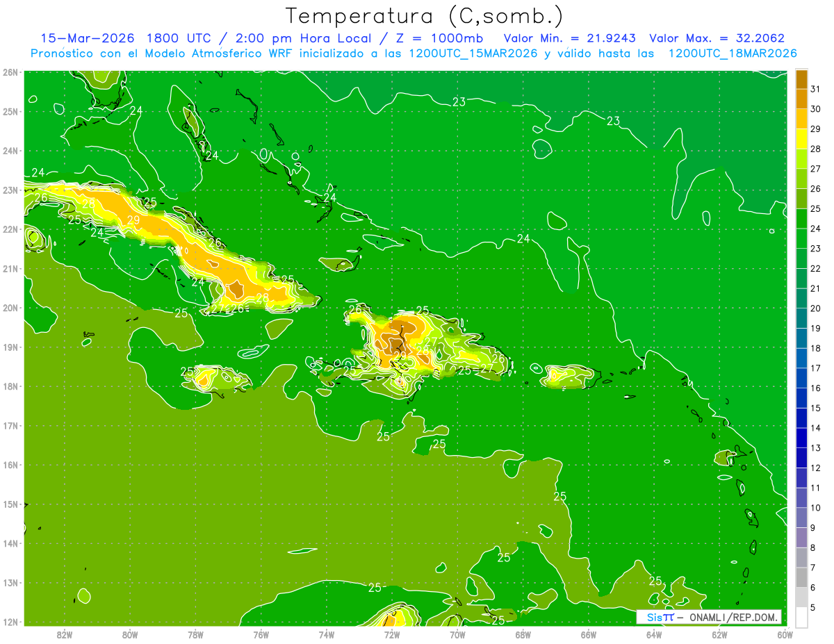Click the '23N' latitude axis label
834x644 pixels.
[x=10, y=190]
